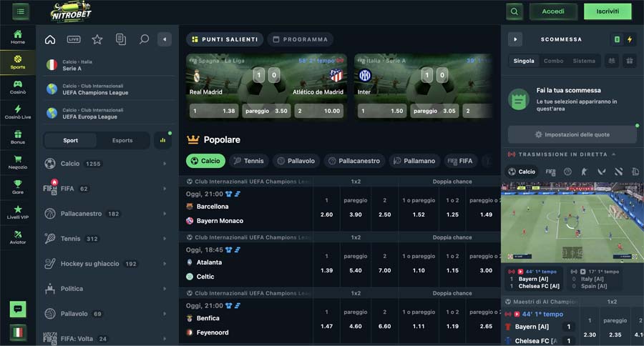The image size is (644, 346).
Task: Open Livelli VIP star in sidebar
Action: coord(18,212)
